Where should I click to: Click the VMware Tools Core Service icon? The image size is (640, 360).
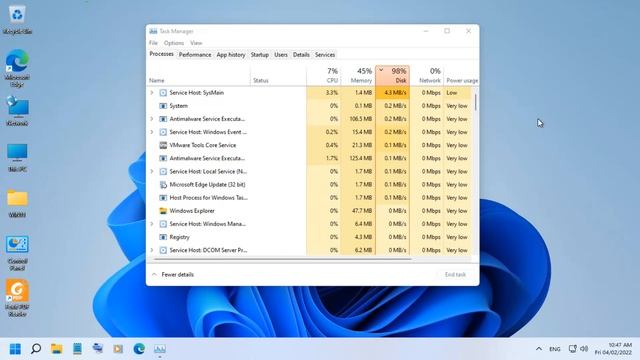coord(163,145)
